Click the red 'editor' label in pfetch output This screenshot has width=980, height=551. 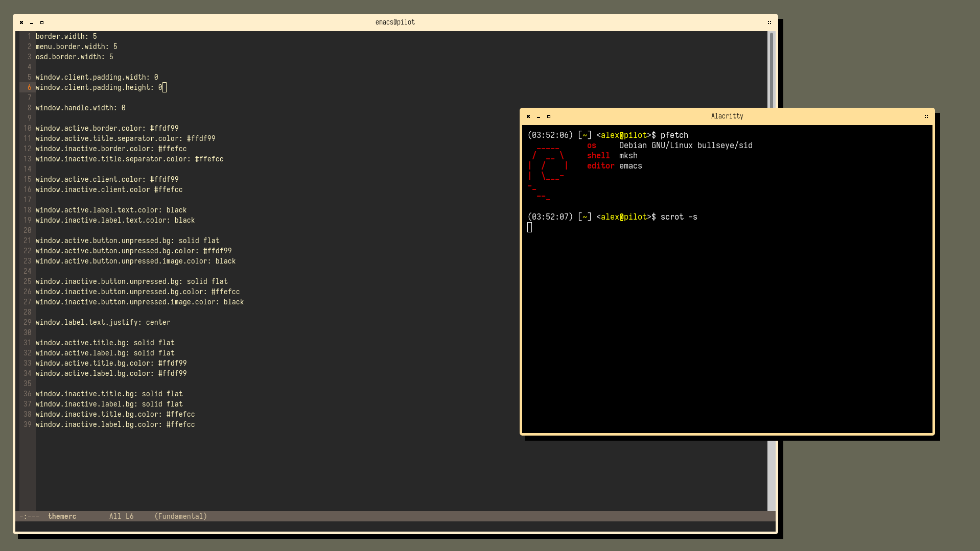[601, 166]
